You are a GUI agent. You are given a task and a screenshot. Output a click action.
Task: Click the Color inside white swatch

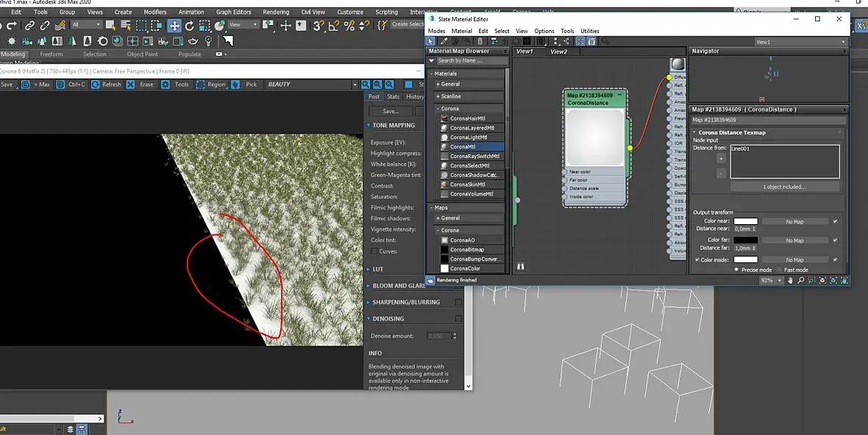pyautogui.click(x=746, y=259)
